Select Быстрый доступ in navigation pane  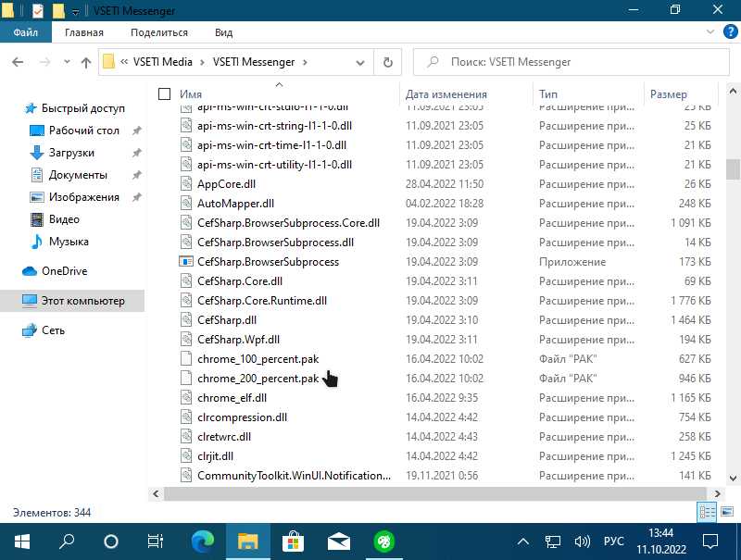pyautogui.click(x=82, y=108)
